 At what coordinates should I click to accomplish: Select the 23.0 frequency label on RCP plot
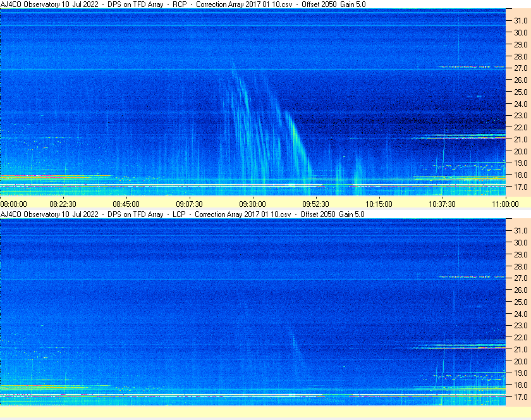tap(521, 116)
